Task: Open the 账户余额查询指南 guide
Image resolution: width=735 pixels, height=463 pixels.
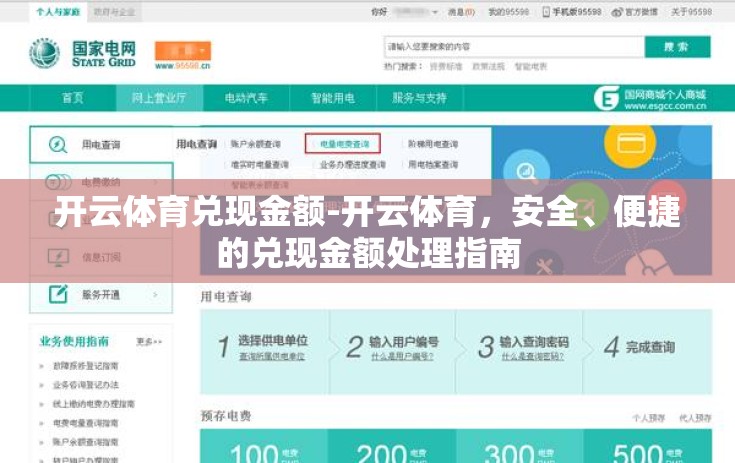Action: 85,441
